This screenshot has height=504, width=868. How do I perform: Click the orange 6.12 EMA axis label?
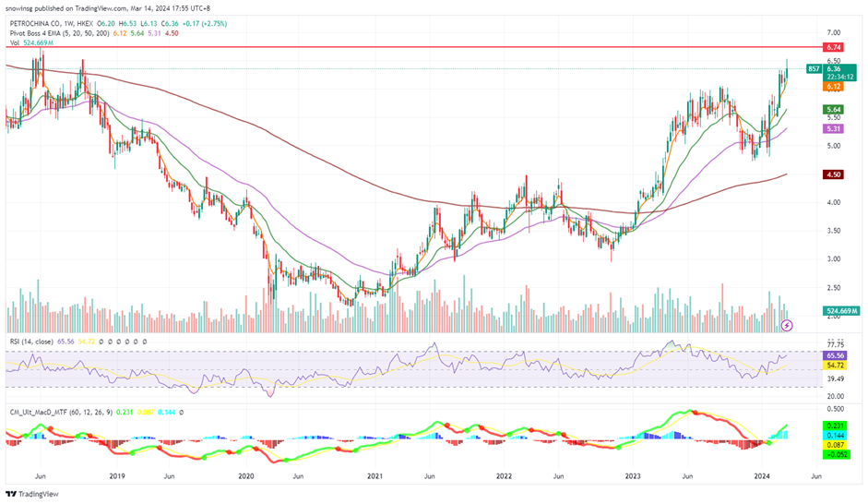tap(834, 87)
